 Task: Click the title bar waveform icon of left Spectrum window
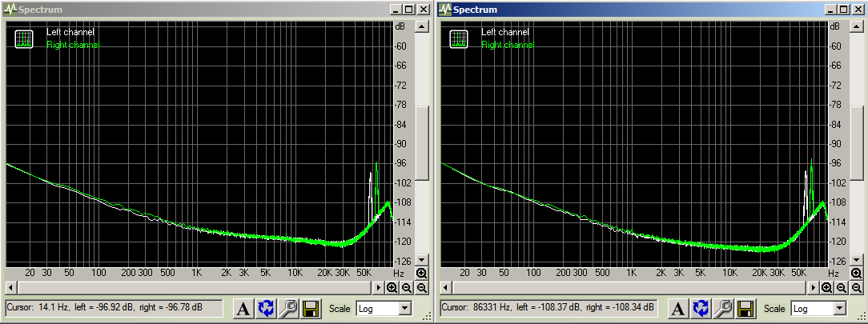coord(10,10)
